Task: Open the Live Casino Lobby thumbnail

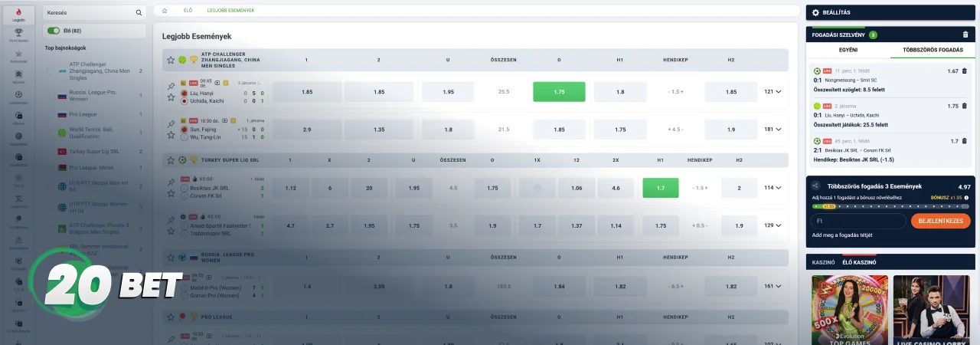Action: pyautogui.click(x=931, y=310)
